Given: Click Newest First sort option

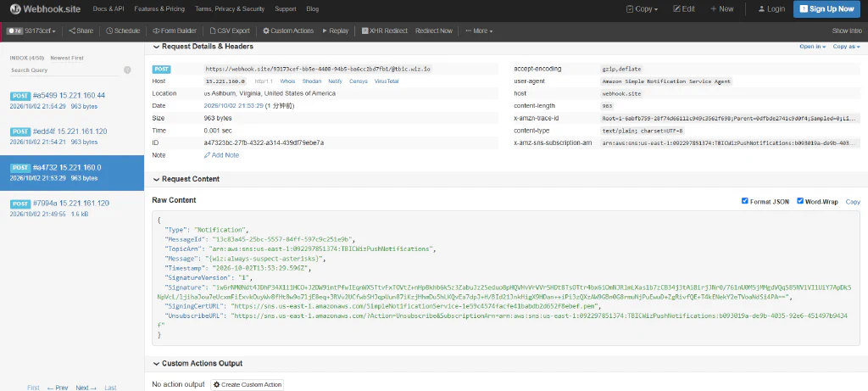Looking at the screenshot, I should click(66, 59).
